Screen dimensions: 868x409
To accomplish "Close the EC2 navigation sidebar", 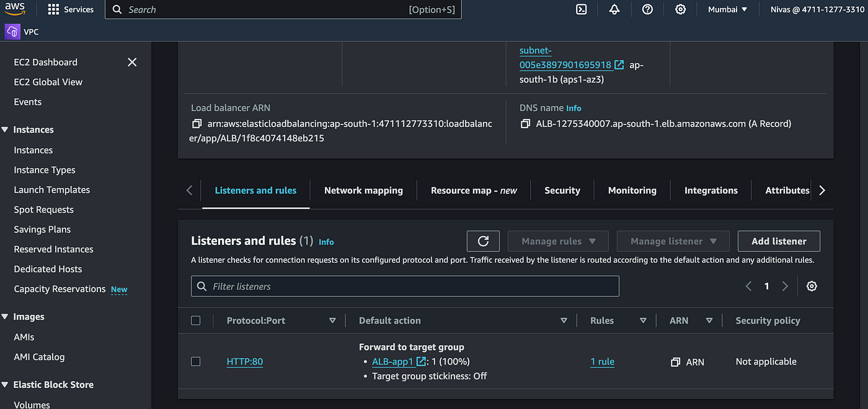I will point(132,62).
